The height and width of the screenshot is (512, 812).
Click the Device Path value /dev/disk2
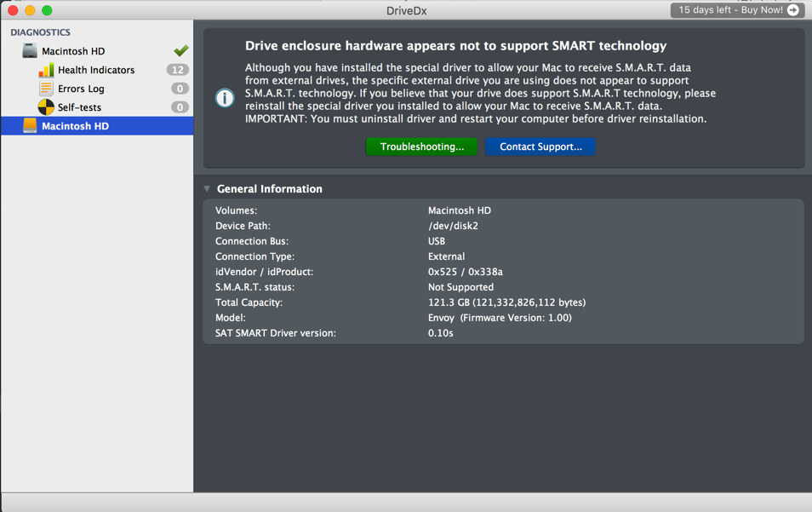click(x=453, y=226)
